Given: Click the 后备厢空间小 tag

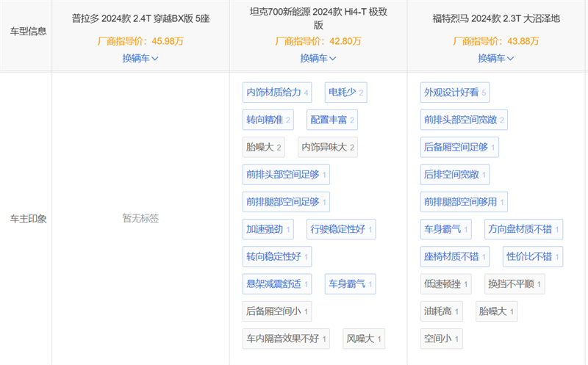Looking at the screenshot, I should point(277,311).
